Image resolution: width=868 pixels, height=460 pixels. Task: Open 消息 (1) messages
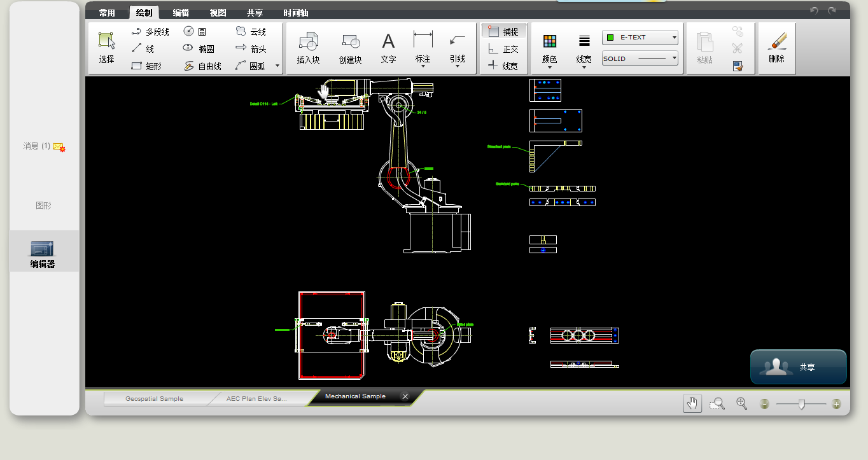pos(44,146)
